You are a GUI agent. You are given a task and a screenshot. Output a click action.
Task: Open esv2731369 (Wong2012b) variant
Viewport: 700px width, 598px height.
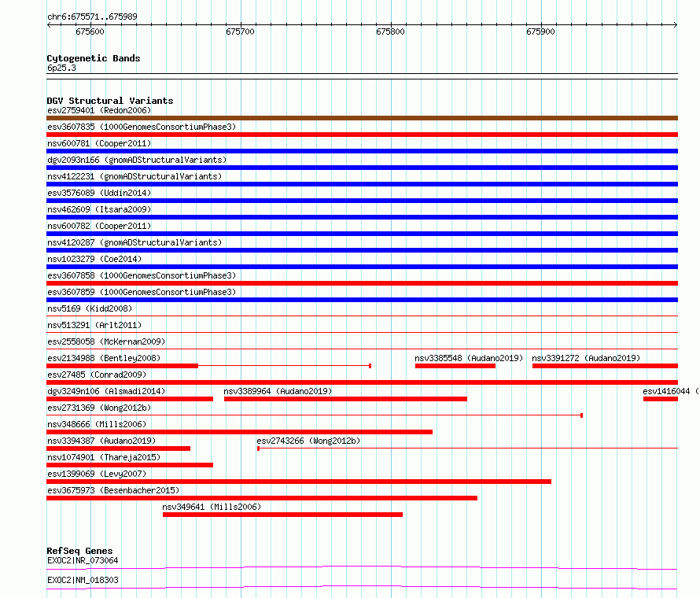(99, 408)
